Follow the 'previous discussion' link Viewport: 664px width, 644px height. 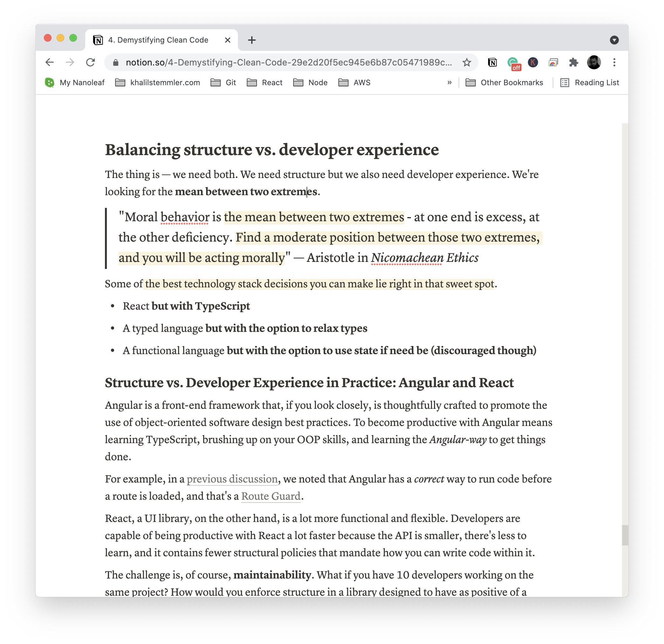(x=232, y=479)
